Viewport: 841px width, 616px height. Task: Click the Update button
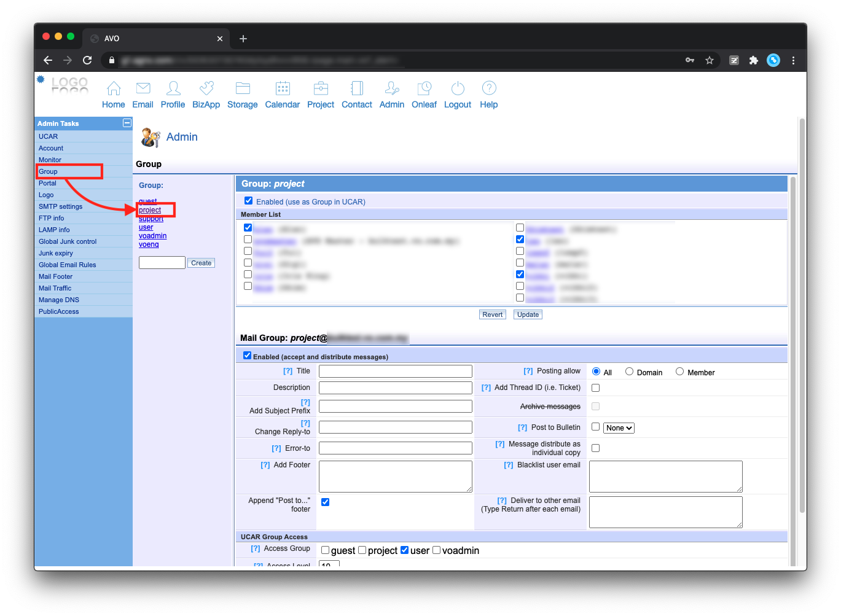click(528, 314)
